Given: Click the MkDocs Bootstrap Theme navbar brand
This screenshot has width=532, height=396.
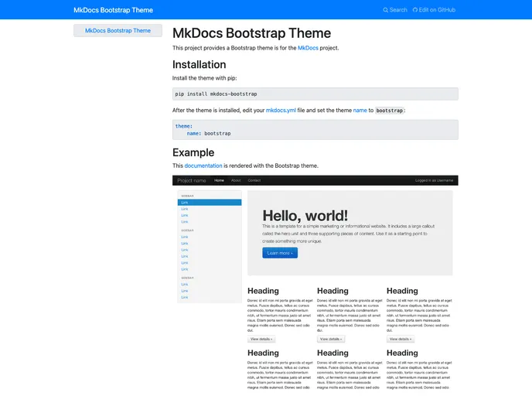Looking at the screenshot, I should pyautogui.click(x=113, y=10).
